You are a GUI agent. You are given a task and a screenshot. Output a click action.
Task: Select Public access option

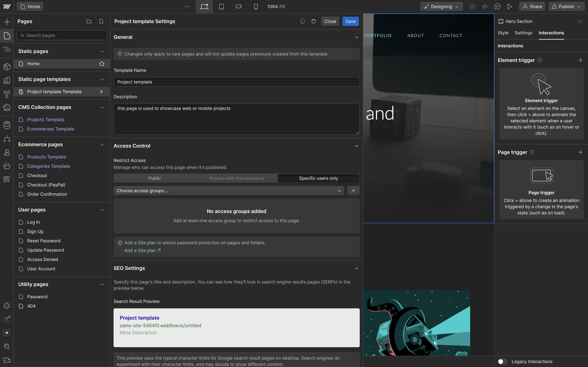pyautogui.click(x=155, y=178)
